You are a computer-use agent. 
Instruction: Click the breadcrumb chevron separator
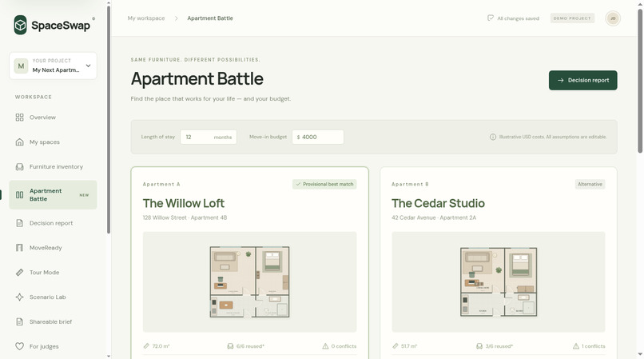(177, 18)
